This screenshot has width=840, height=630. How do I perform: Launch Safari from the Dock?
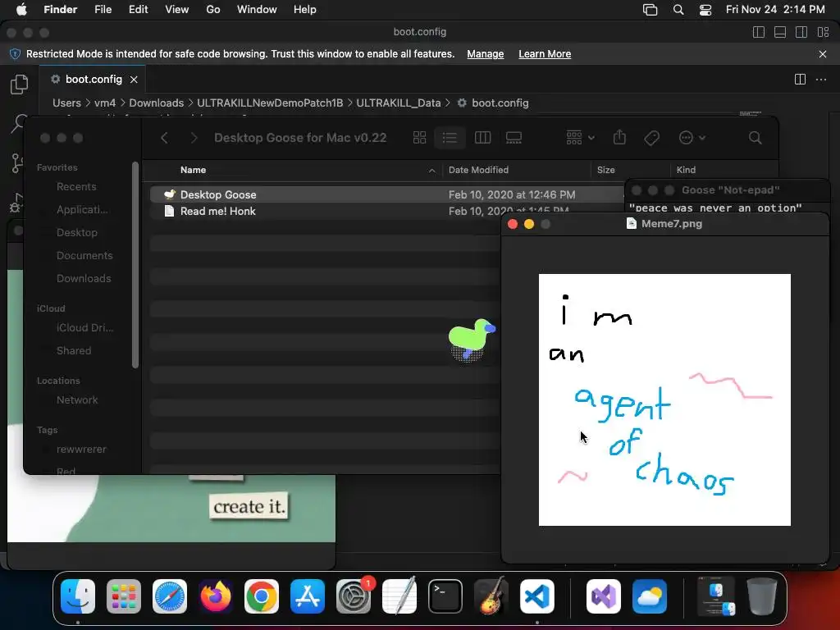(x=170, y=596)
